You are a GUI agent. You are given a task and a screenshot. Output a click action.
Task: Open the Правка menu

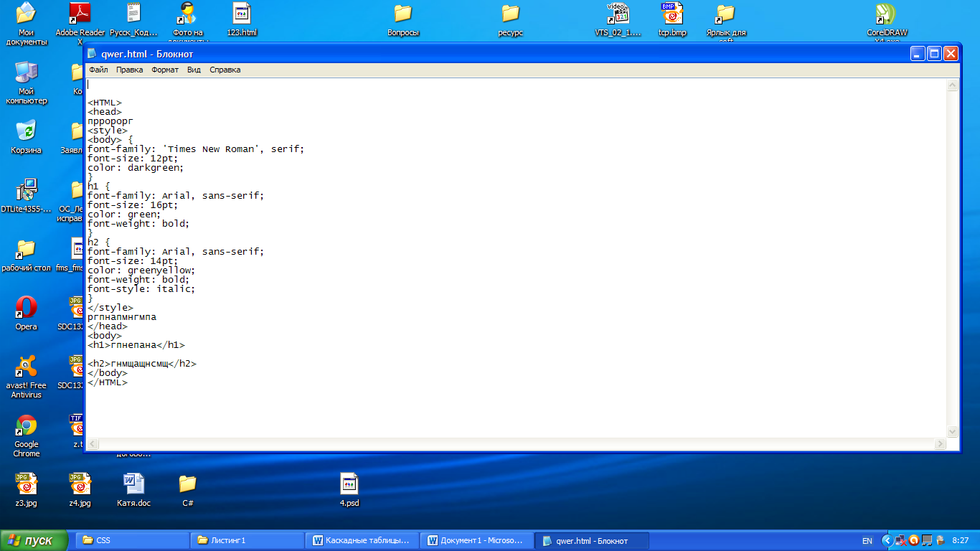129,70
